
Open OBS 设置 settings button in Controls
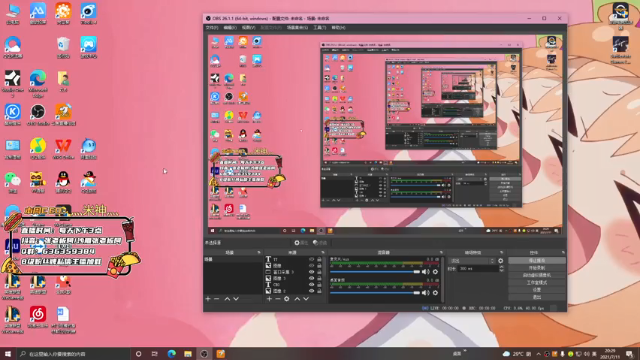537,290
